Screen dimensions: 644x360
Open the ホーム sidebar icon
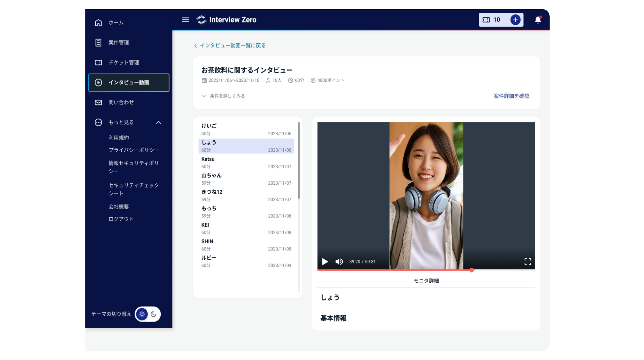click(x=99, y=23)
